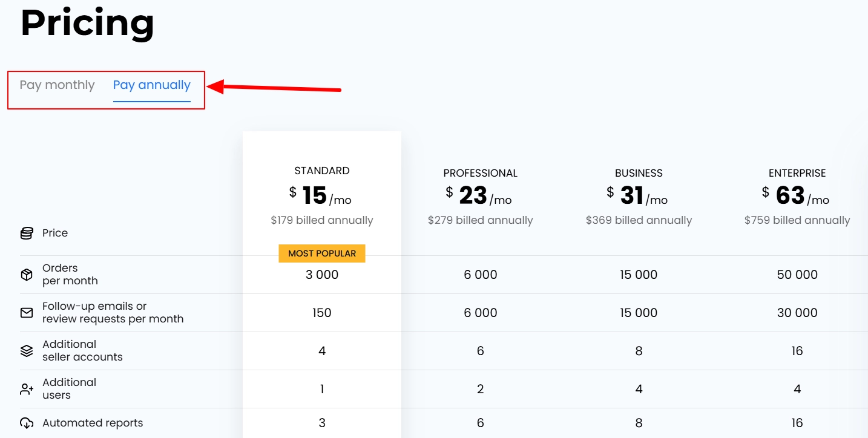This screenshot has width=868, height=438.
Task: Click the box icon beside Orders per month
Action: click(27, 275)
